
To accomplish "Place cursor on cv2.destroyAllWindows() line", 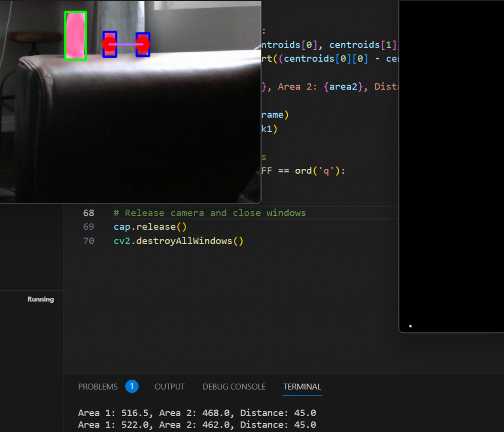I will [178, 241].
